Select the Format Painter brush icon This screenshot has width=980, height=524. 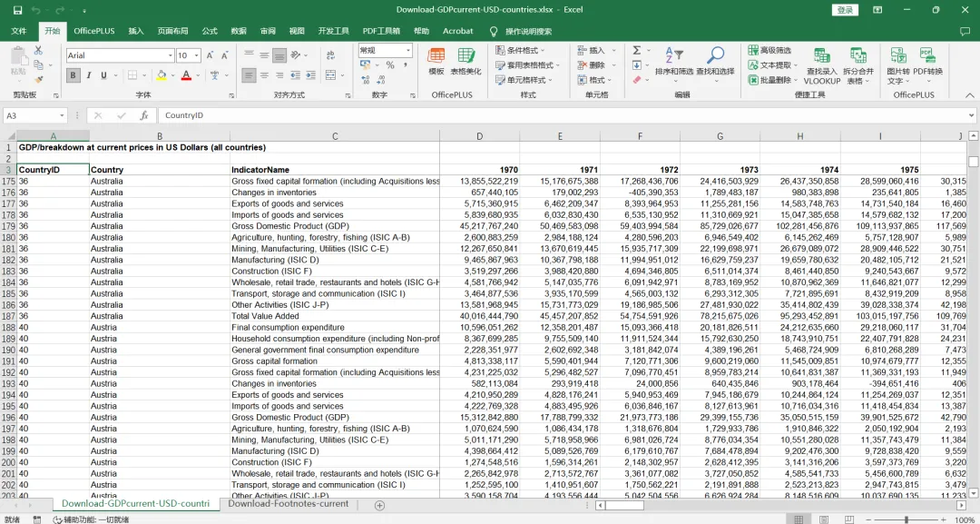pyautogui.click(x=38, y=79)
